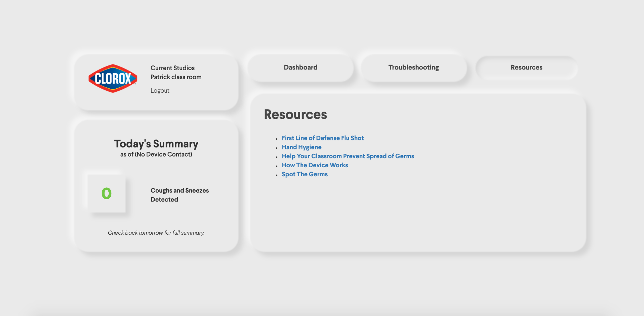Switch to the Troubleshooting tab
This screenshot has width=644, height=316.
(413, 67)
